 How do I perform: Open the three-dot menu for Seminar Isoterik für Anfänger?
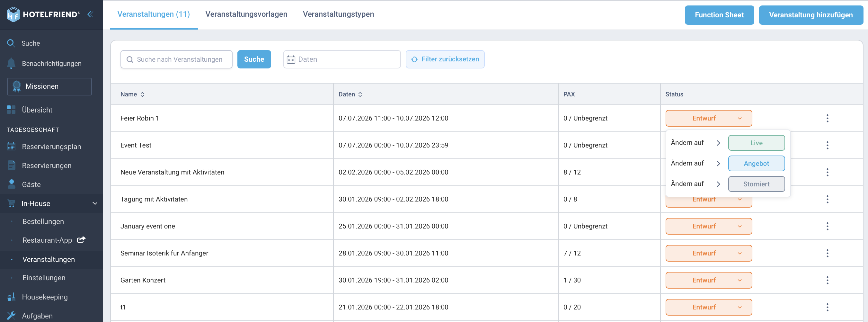827,253
